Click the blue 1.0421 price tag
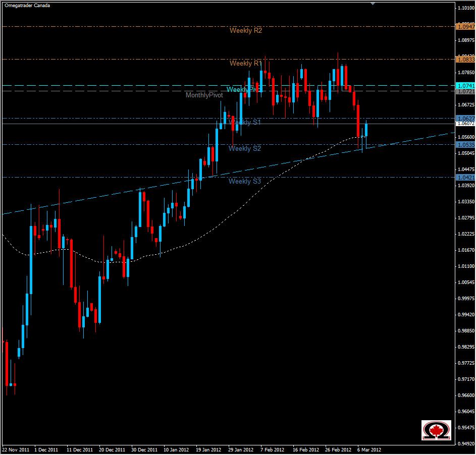 coord(465,178)
